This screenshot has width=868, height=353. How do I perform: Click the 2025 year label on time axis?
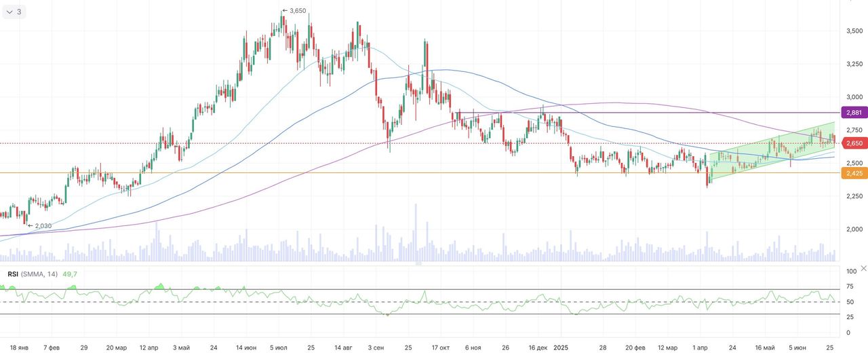click(561, 348)
